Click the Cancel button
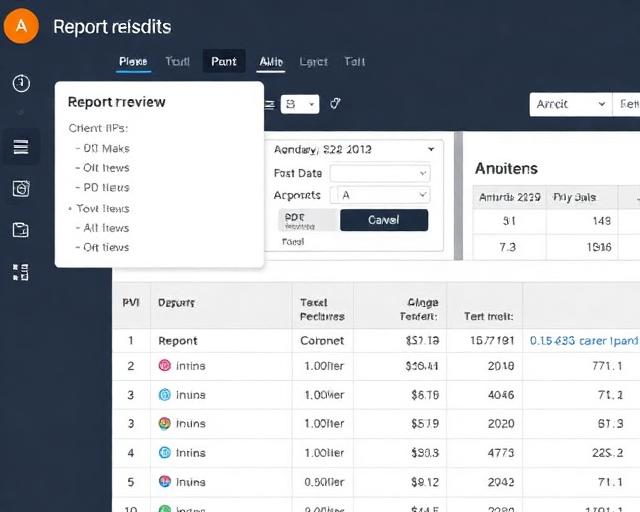 click(384, 220)
